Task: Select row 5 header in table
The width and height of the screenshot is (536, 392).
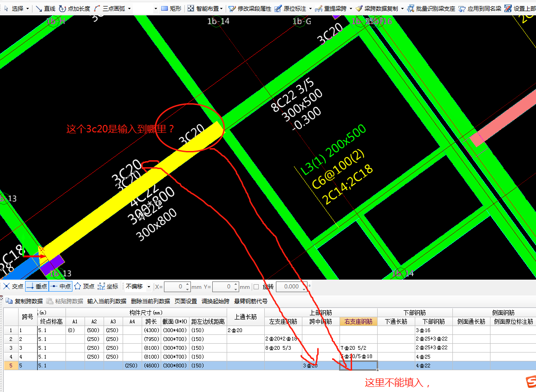Action: pos(11,366)
